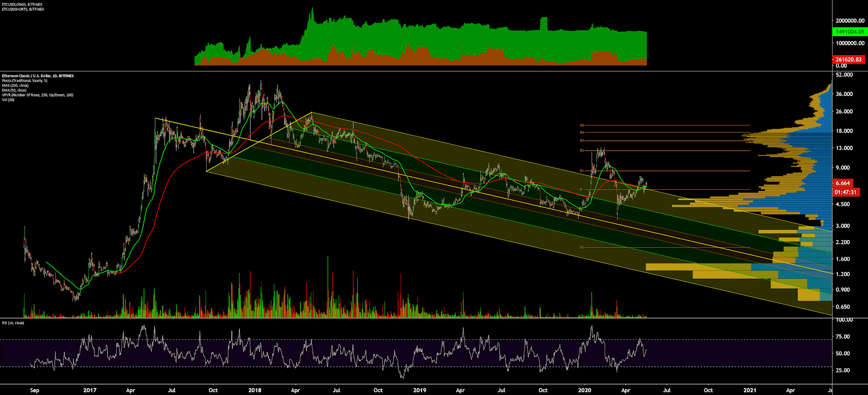868x395 pixels.
Task: Click the R5 pivot level label
Action: (582, 125)
